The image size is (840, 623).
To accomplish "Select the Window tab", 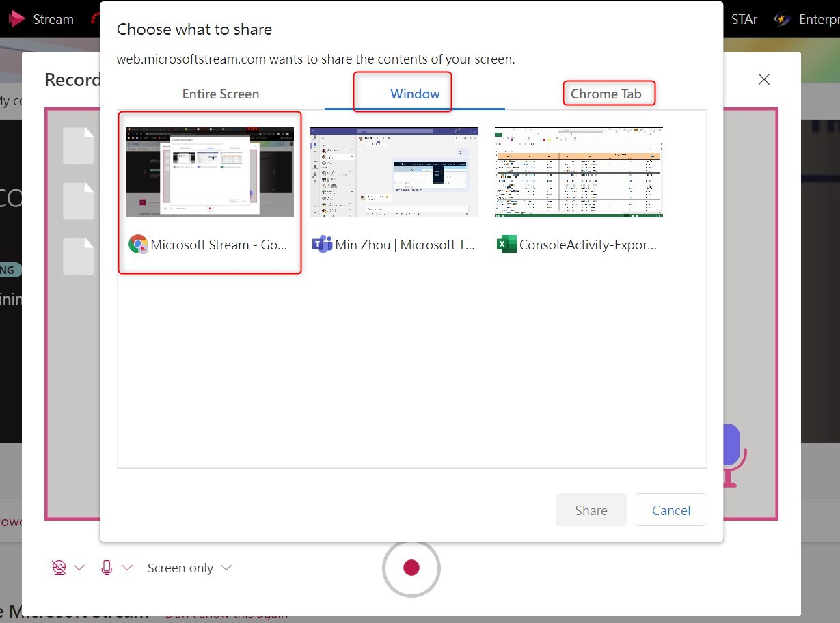I will (415, 94).
